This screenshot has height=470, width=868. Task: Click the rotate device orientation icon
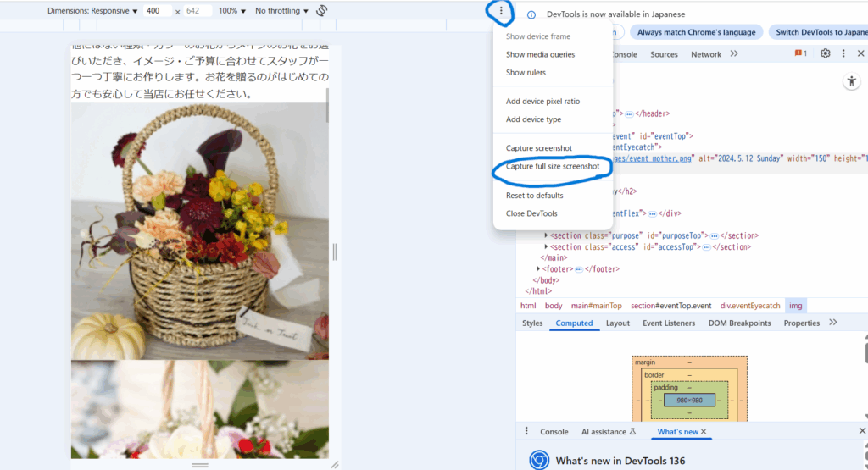322,11
